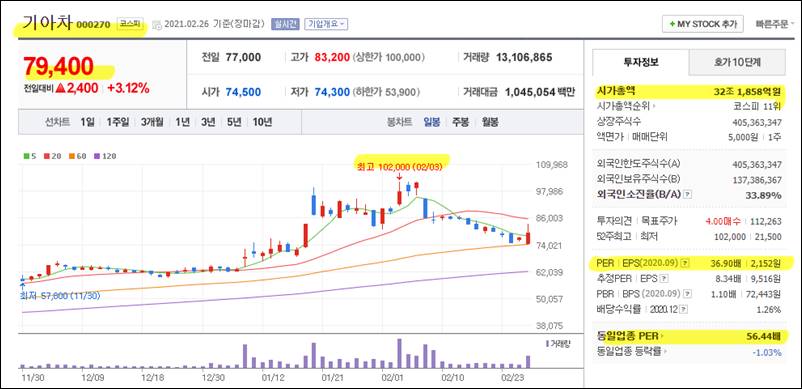The width and height of the screenshot is (802, 389).
Task: Click the 01/21 date on chart axis
Action: pyautogui.click(x=332, y=379)
